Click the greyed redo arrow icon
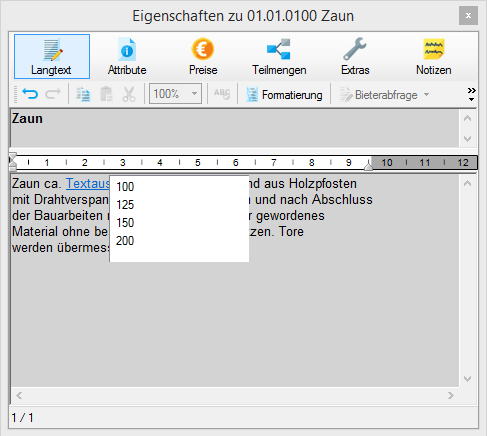This screenshot has width=487, height=436. click(53, 94)
